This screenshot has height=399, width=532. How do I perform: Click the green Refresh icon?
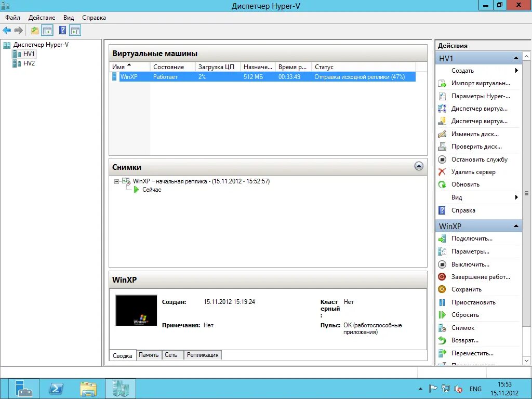coord(442,184)
